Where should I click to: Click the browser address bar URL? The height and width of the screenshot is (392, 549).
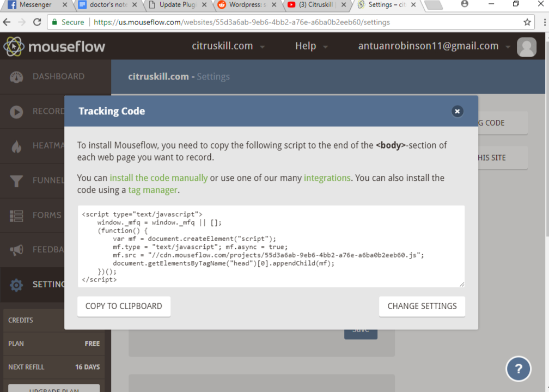pyautogui.click(x=242, y=22)
